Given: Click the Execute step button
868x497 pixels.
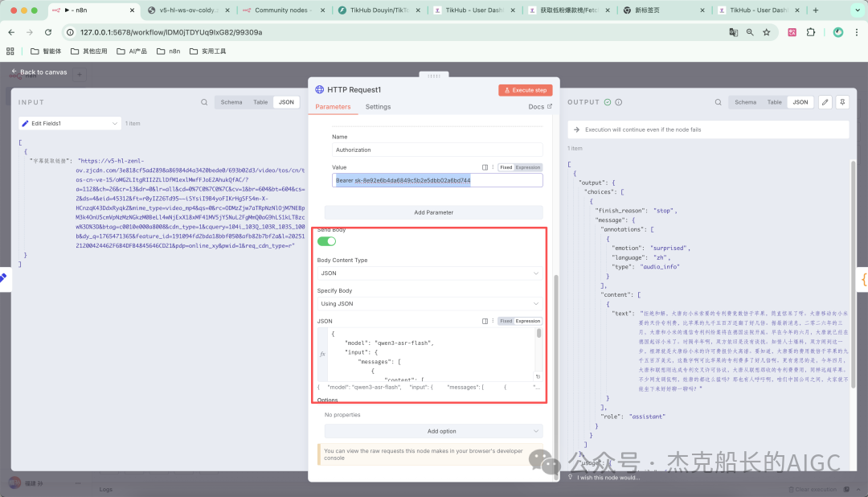Looking at the screenshot, I should [526, 90].
